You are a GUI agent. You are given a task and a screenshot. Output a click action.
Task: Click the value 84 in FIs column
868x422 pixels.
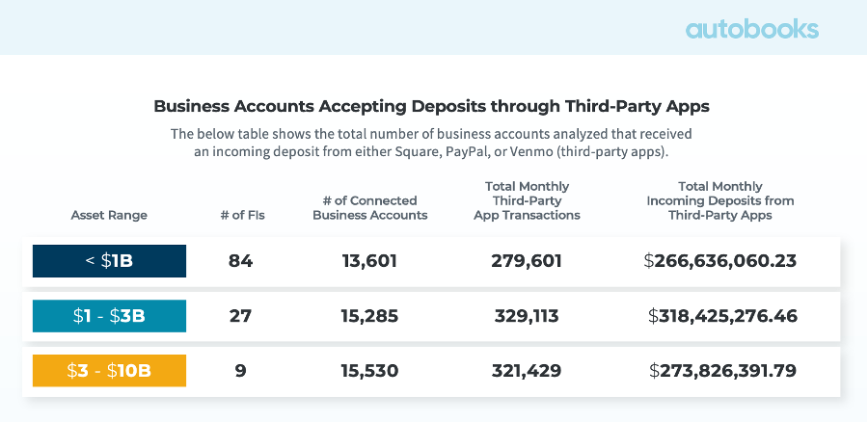coord(240,261)
